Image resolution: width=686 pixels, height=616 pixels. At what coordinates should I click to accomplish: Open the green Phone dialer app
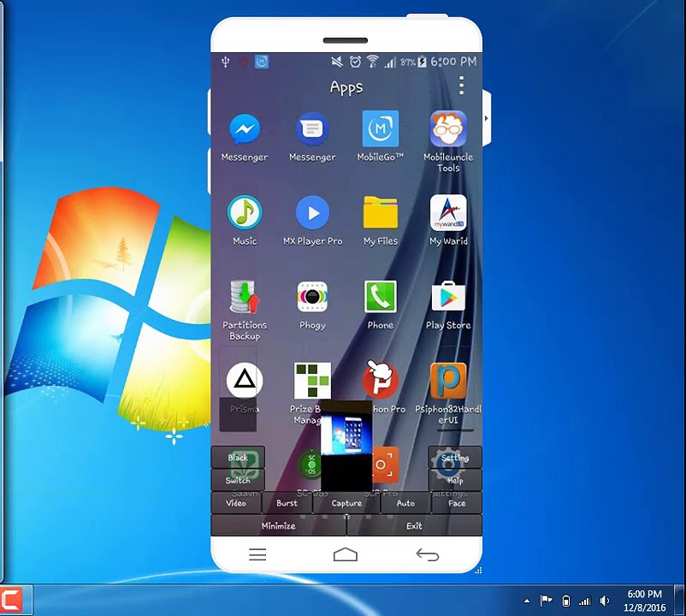coord(380,297)
